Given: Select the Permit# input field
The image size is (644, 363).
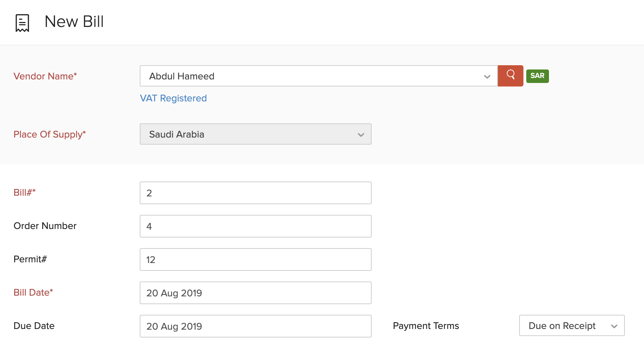Looking at the screenshot, I should click(255, 259).
